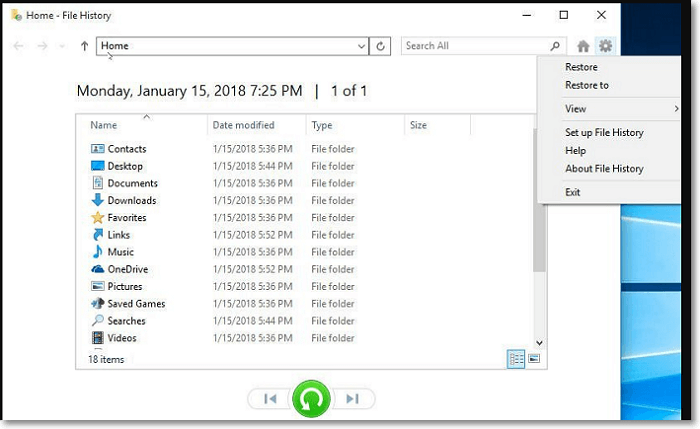Click the green Restore button
Viewport: 700px width, 429px height.
pyautogui.click(x=311, y=399)
